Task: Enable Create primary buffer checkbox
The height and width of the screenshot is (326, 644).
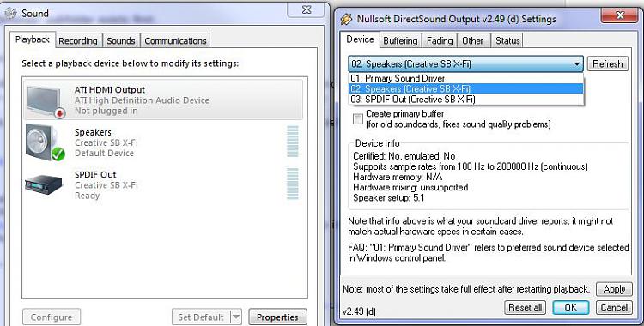Action: coord(358,119)
